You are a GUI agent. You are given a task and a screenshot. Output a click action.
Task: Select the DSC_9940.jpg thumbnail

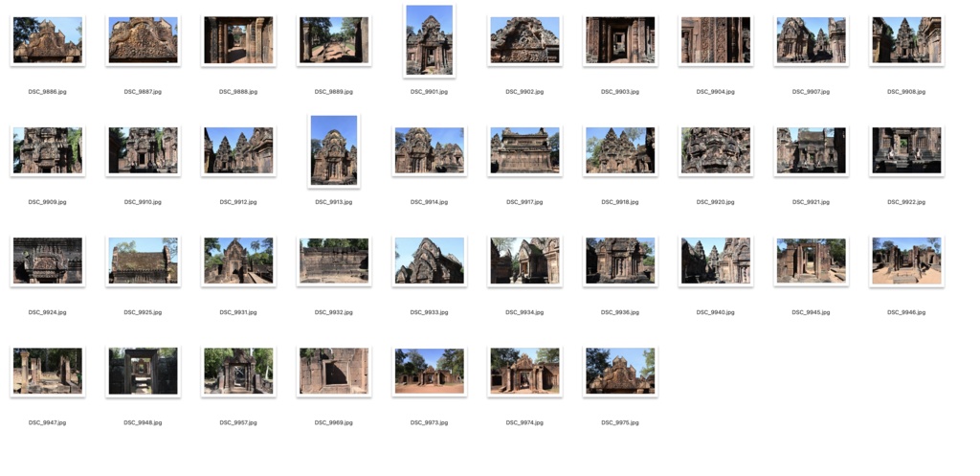click(716, 261)
